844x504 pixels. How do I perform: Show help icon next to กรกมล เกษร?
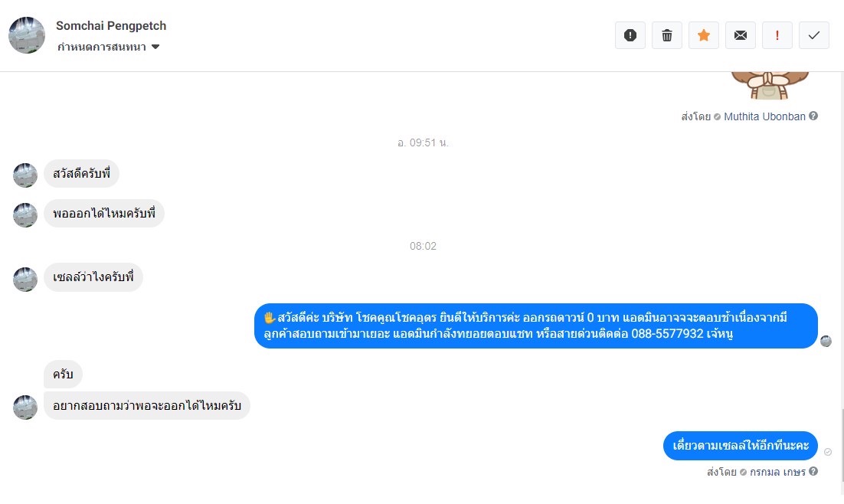[x=813, y=471]
